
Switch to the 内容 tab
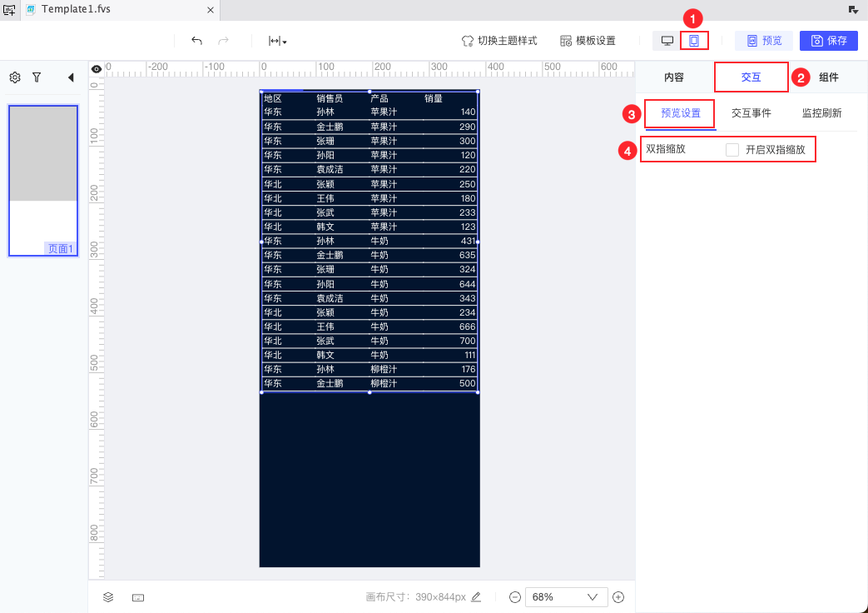pos(674,77)
